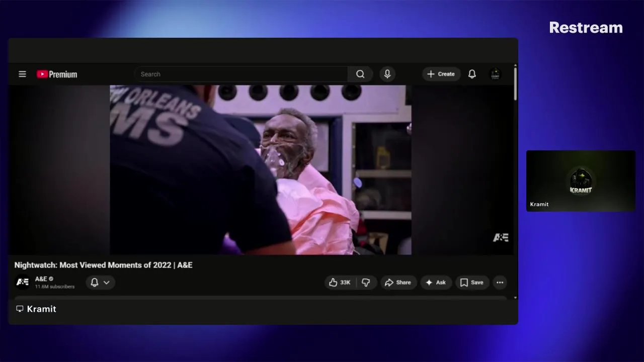Click the Kramit screen share label
This screenshot has height=362, width=644.
[x=36, y=309]
